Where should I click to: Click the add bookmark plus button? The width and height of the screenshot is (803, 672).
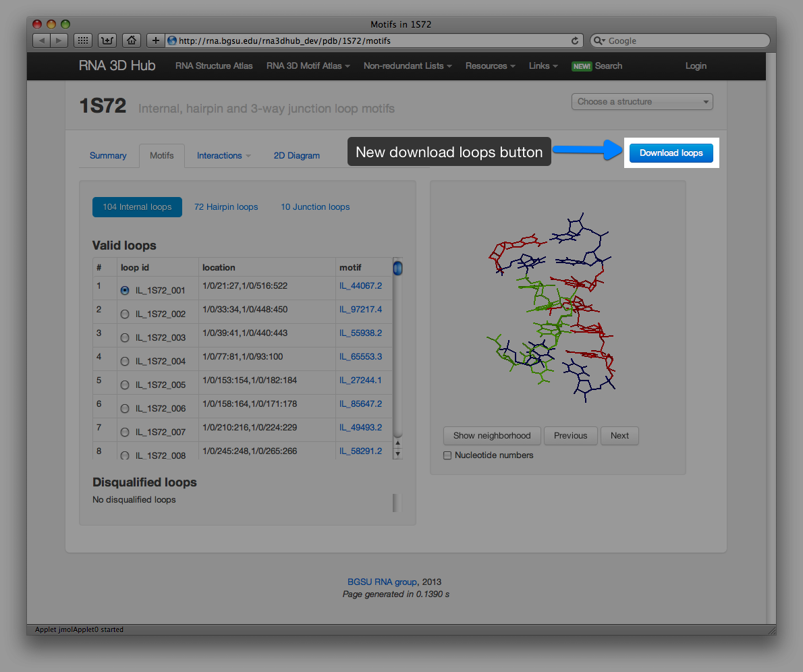coord(155,40)
